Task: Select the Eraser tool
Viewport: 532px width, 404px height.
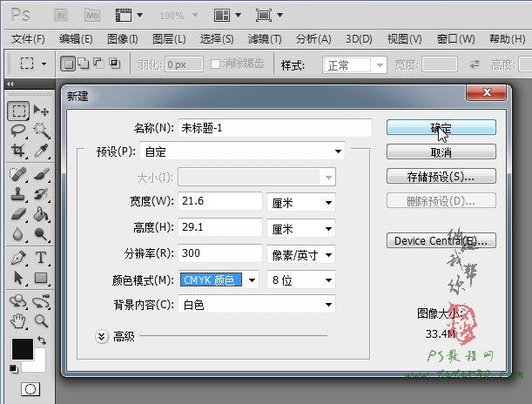Action: pos(18,214)
